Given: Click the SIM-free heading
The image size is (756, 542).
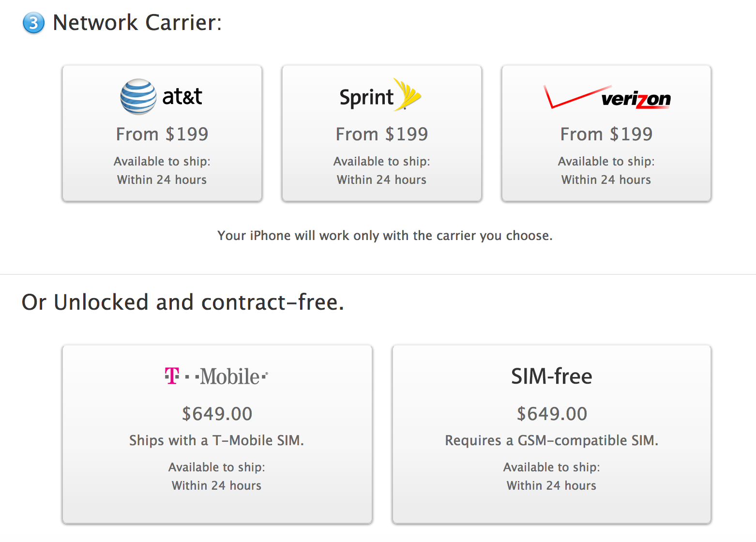Looking at the screenshot, I should click(552, 376).
